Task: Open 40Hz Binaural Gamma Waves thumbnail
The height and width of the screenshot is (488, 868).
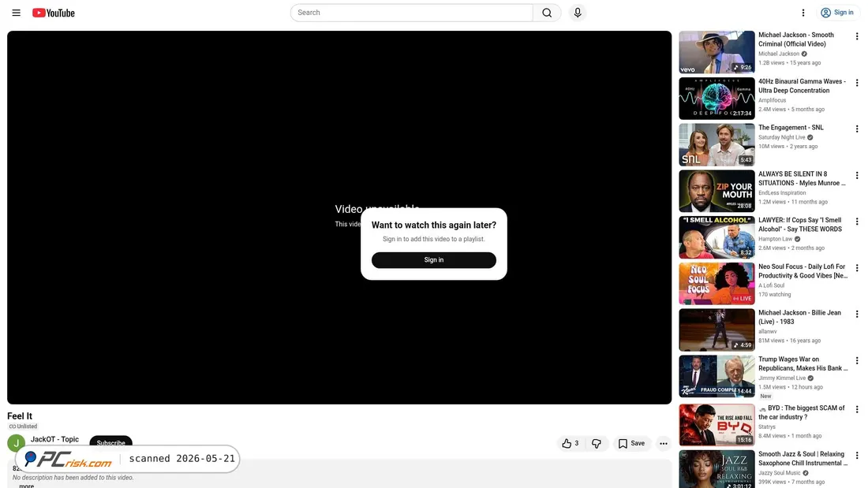Action: point(716,99)
